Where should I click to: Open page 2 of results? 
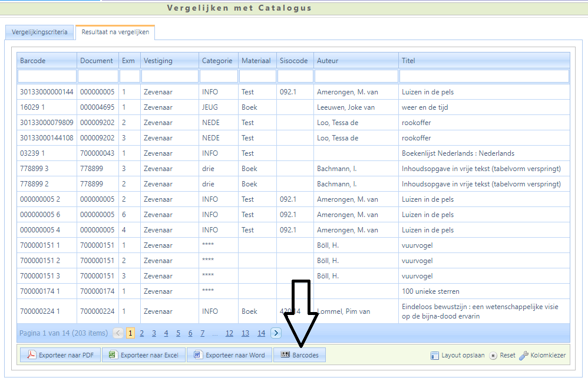click(x=141, y=333)
